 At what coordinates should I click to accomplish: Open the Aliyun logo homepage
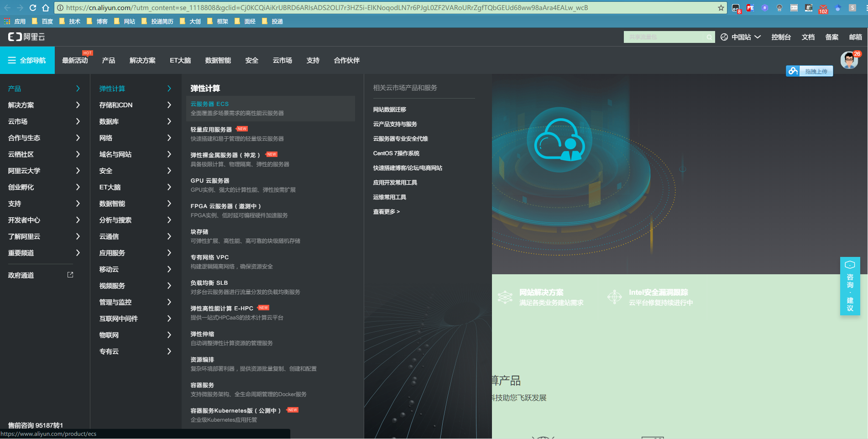point(26,37)
